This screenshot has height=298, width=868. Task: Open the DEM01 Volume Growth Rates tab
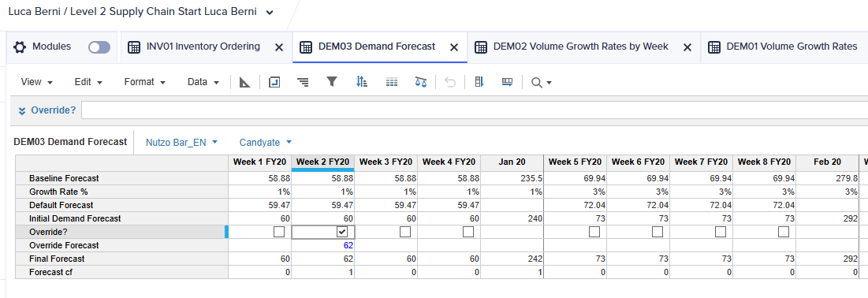[792, 47]
